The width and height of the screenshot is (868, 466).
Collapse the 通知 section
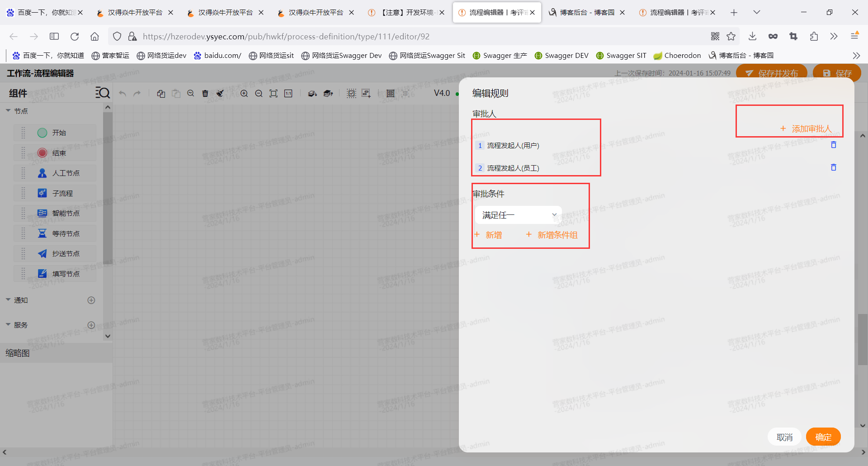(x=8, y=300)
